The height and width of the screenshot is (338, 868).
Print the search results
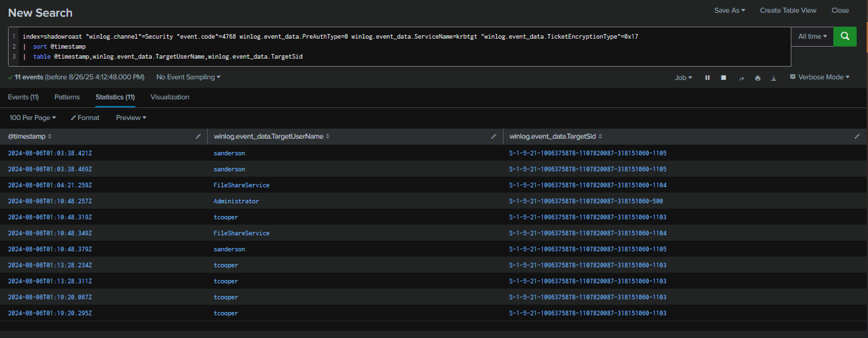[757, 78]
